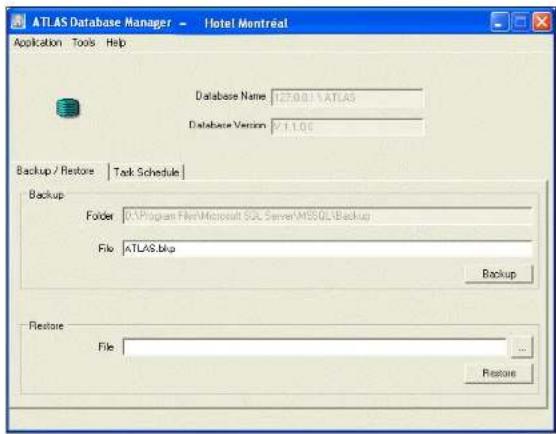Click the backup Folder path field

[327, 216]
